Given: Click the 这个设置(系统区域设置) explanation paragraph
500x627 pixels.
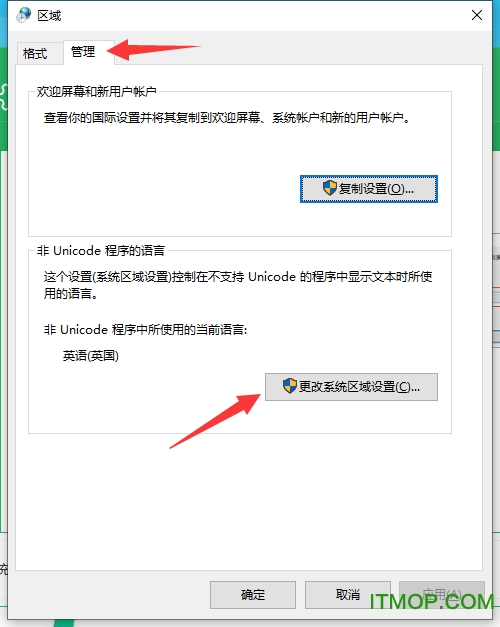Looking at the screenshot, I should pyautogui.click(x=238, y=285).
